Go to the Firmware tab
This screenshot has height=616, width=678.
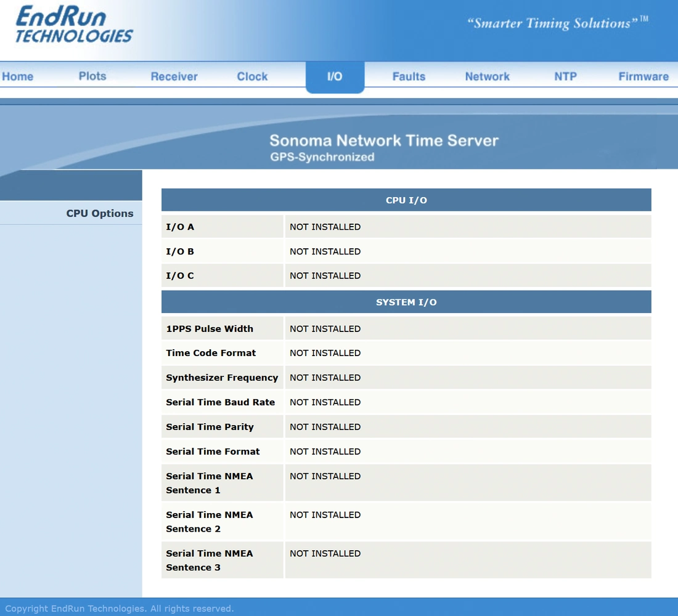643,76
